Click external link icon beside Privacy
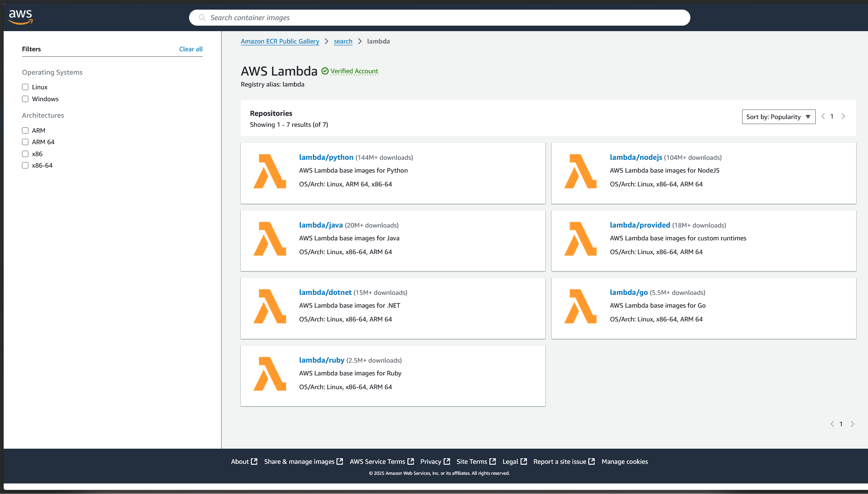The height and width of the screenshot is (494, 868). pos(447,461)
